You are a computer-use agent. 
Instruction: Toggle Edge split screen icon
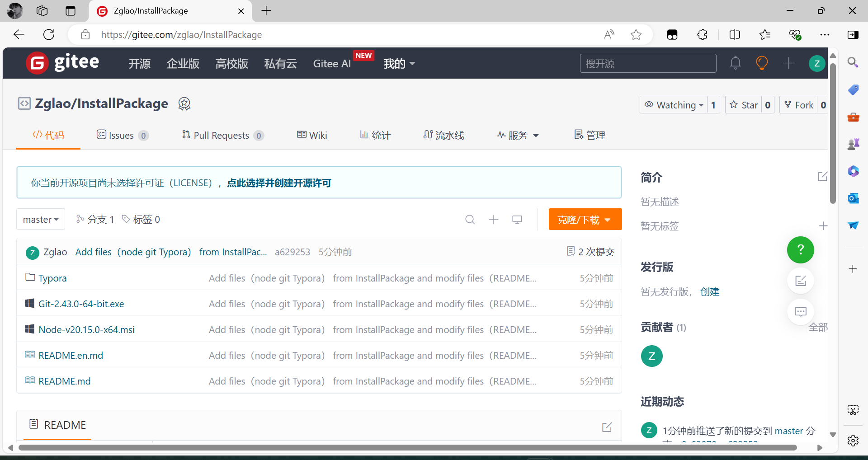pyautogui.click(x=735, y=35)
